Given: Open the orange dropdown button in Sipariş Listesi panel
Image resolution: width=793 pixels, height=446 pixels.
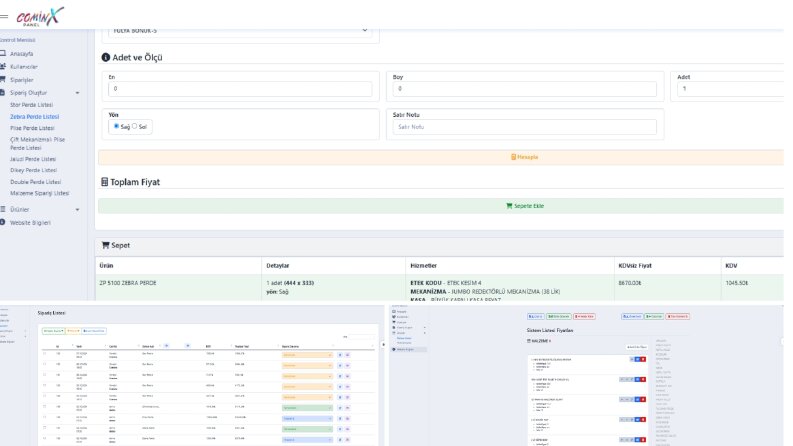Looking at the screenshot, I should click(73, 331).
